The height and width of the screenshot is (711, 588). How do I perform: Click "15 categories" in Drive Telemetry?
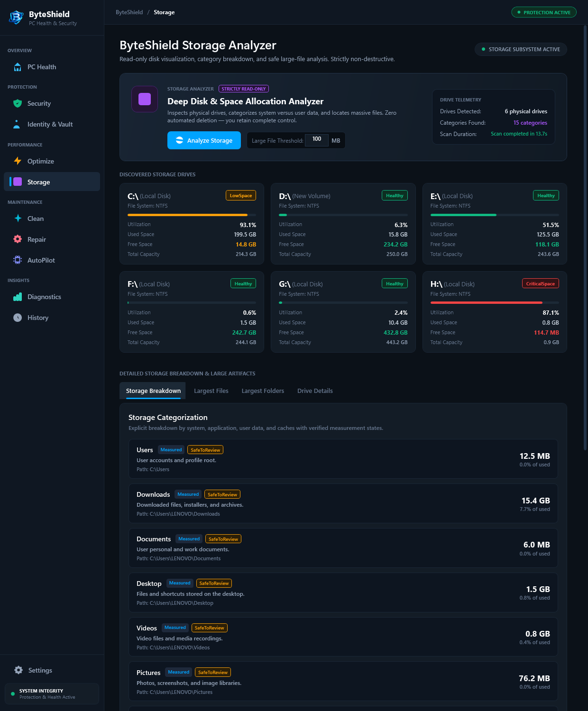530,123
